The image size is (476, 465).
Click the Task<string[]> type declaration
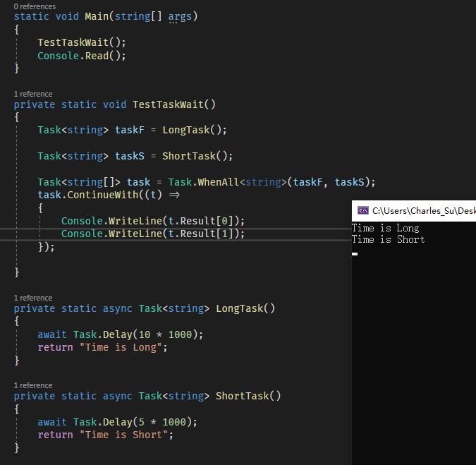[x=79, y=182]
